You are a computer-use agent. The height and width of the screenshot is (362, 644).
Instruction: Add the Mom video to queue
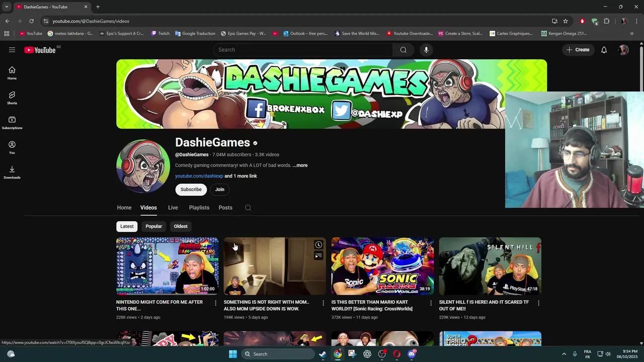[318, 256]
